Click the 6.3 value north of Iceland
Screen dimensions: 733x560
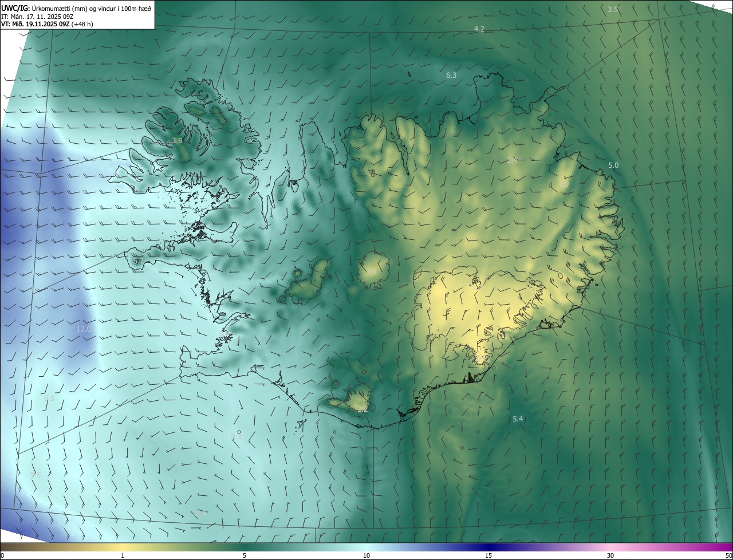pyautogui.click(x=451, y=76)
